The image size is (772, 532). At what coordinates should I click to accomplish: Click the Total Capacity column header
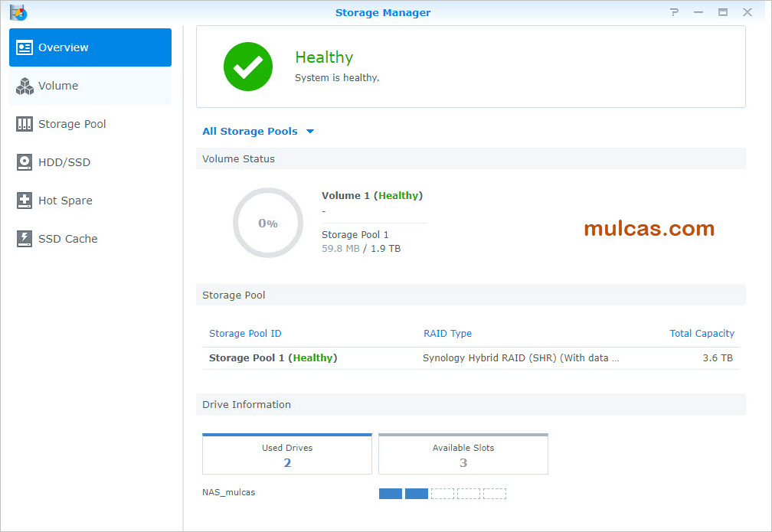pyautogui.click(x=702, y=334)
